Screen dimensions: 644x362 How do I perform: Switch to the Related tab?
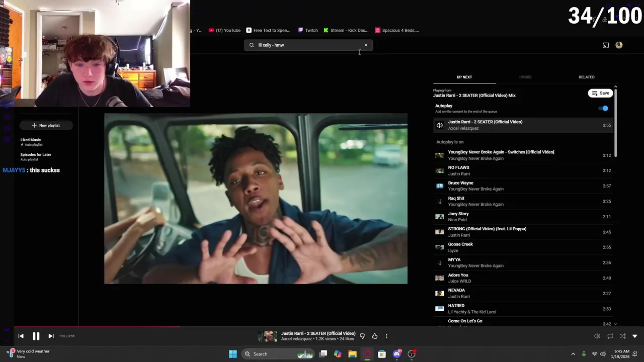[x=587, y=77]
